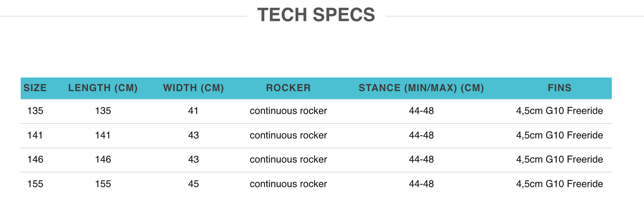Click the 44-48 stance in the 141 row
Image resolution: width=644 pixels, height=217 pixels.
(421, 135)
